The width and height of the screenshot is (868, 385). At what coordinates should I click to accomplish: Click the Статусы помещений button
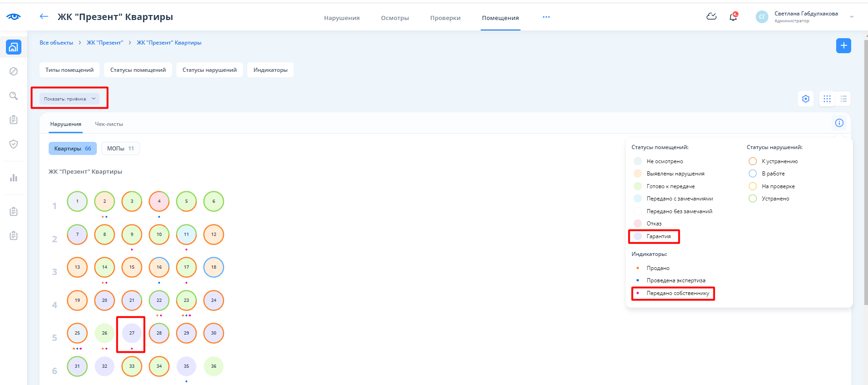pos(138,70)
